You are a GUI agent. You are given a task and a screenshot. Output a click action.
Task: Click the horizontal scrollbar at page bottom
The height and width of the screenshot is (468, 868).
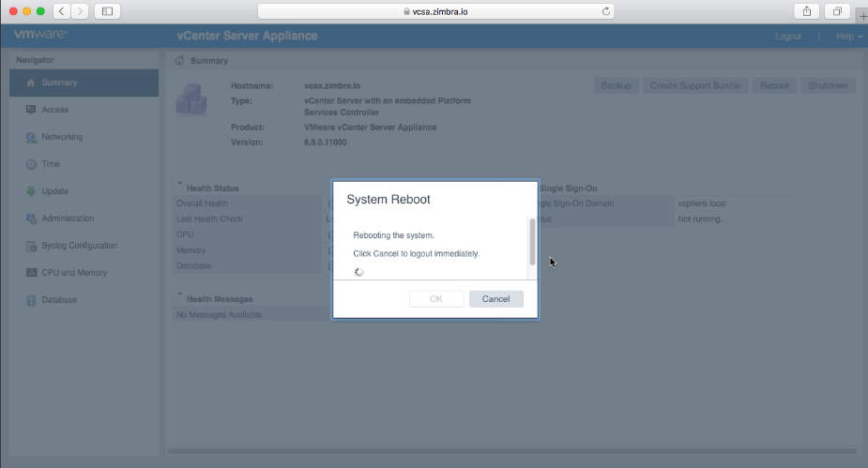click(512, 451)
